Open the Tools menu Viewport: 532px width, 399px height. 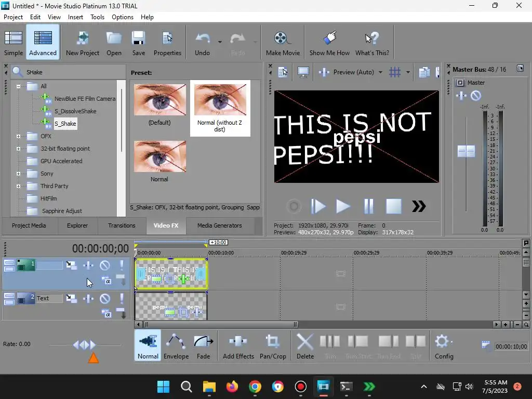tap(97, 17)
